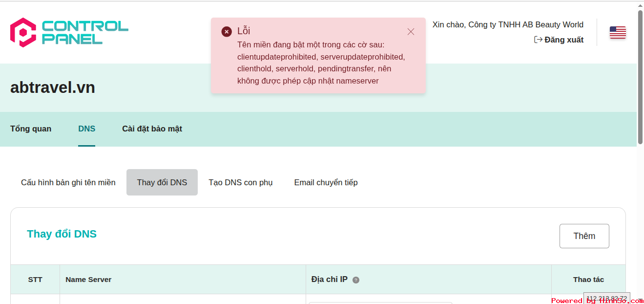
Task: Click the red error circle icon
Action: click(227, 32)
